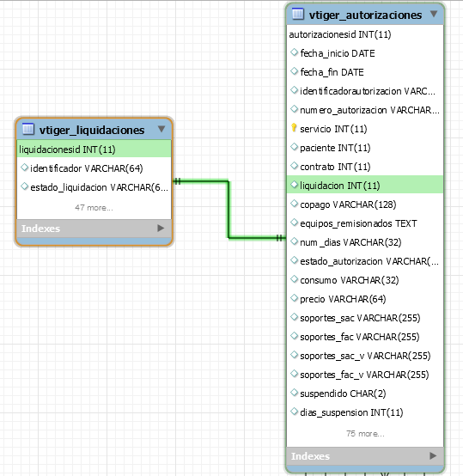Click the vtiger_liquidaciones table icon

27,129
